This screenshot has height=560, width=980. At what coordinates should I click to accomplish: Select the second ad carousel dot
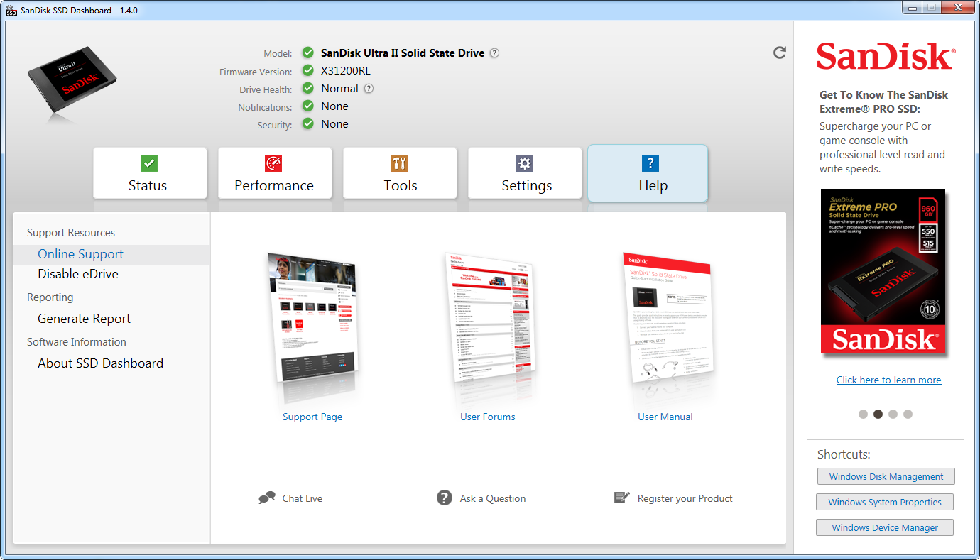click(878, 414)
